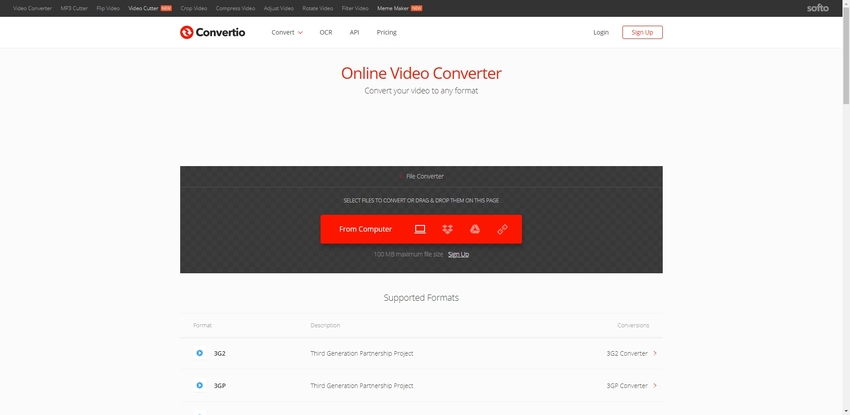
Task: Click the 3GP format play icon
Action: click(x=200, y=385)
